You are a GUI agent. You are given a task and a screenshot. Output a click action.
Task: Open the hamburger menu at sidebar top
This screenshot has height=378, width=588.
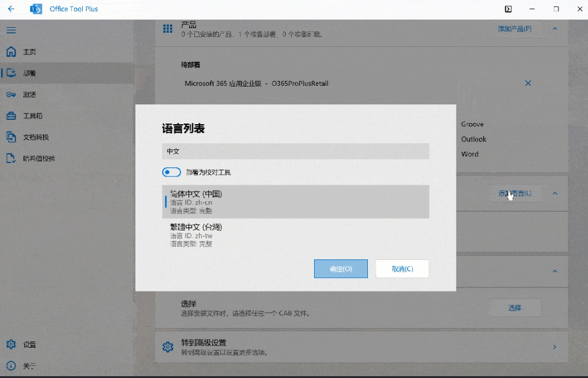coord(11,30)
